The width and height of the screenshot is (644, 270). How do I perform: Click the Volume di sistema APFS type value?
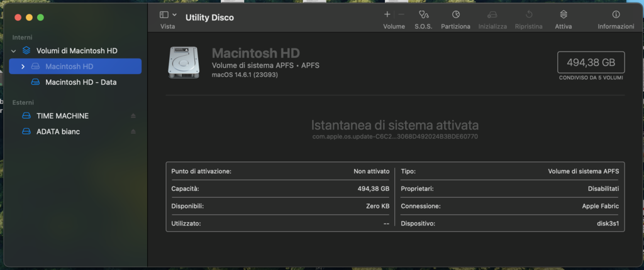(x=583, y=171)
